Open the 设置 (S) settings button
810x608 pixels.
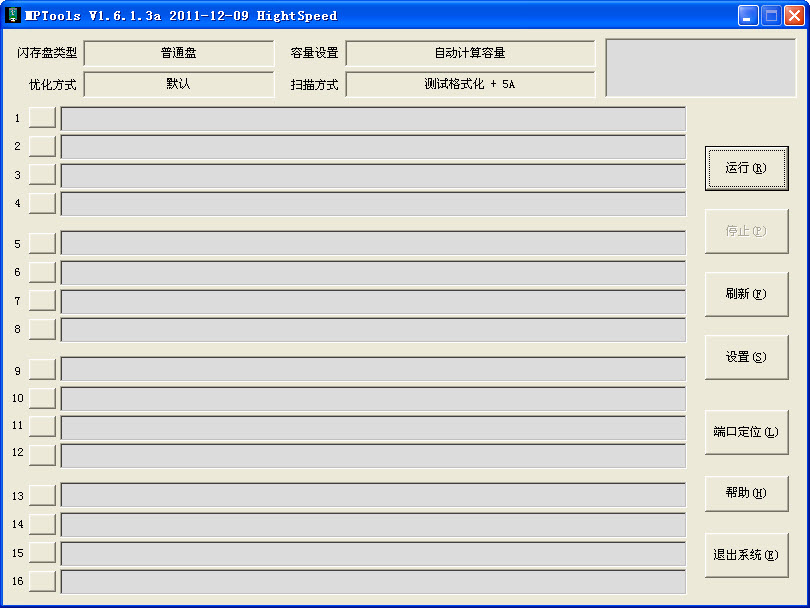click(x=746, y=357)
